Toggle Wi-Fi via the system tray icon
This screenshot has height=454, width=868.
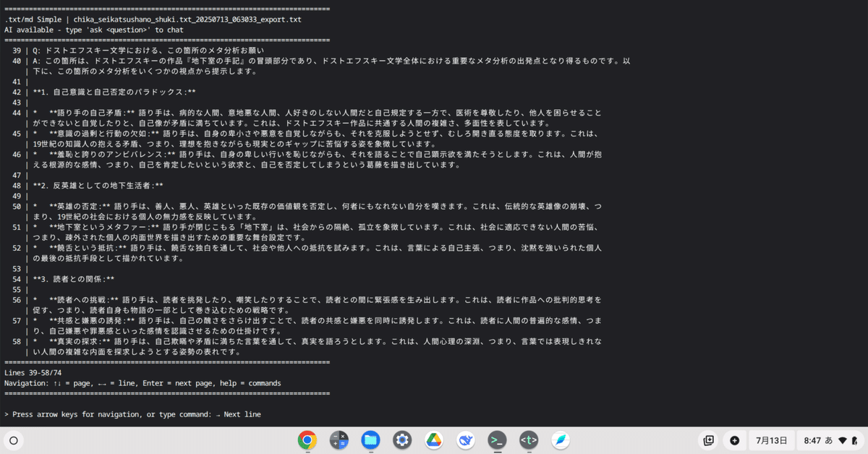click(841, 440)
